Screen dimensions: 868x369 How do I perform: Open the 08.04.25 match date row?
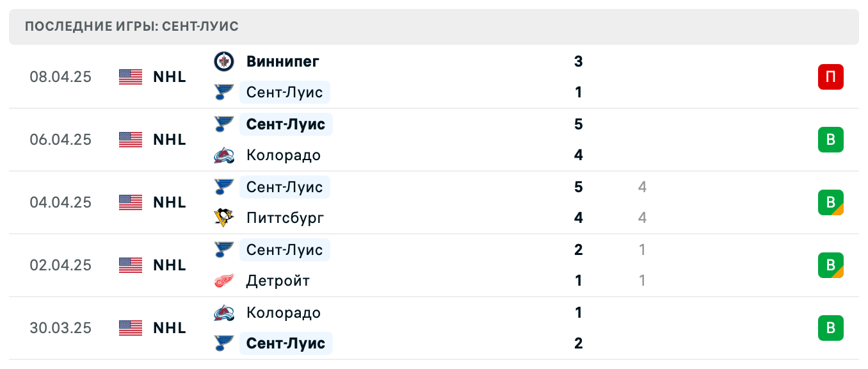pyautogui.click(x=60, y=77)
